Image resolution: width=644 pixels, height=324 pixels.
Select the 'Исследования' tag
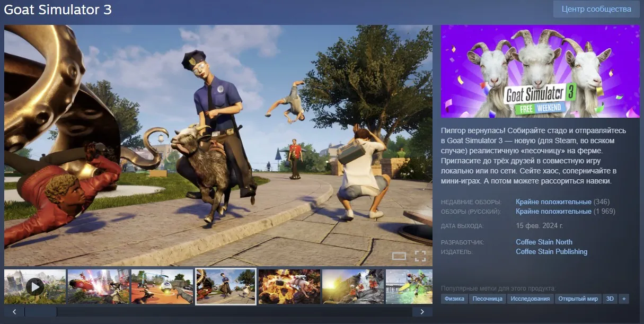tap(530, 299)
